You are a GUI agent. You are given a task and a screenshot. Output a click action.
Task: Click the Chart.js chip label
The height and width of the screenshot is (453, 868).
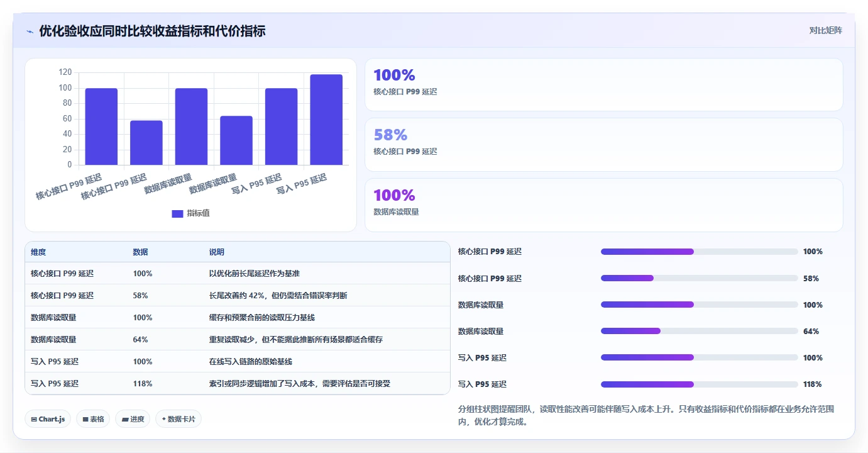tap(52, 419)
